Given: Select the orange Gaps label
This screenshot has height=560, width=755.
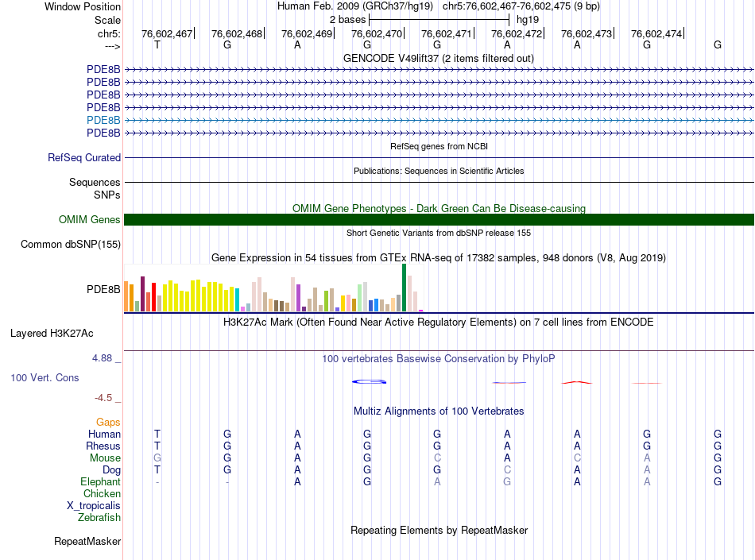Looking at the screenshot, I should coord(108,423).
